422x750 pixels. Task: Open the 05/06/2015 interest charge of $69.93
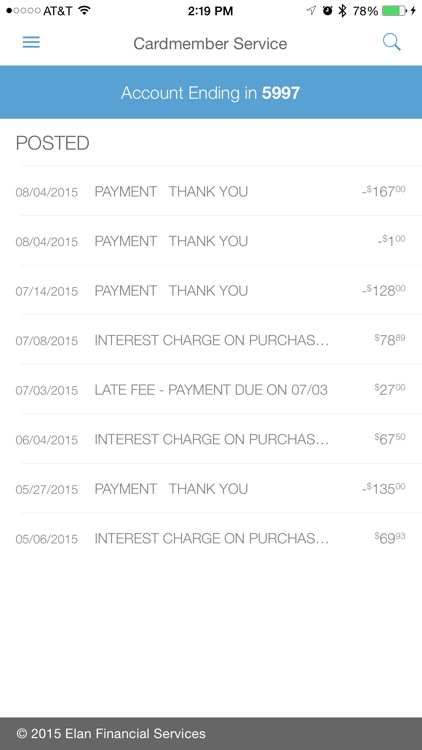click(x=211, y=539)
